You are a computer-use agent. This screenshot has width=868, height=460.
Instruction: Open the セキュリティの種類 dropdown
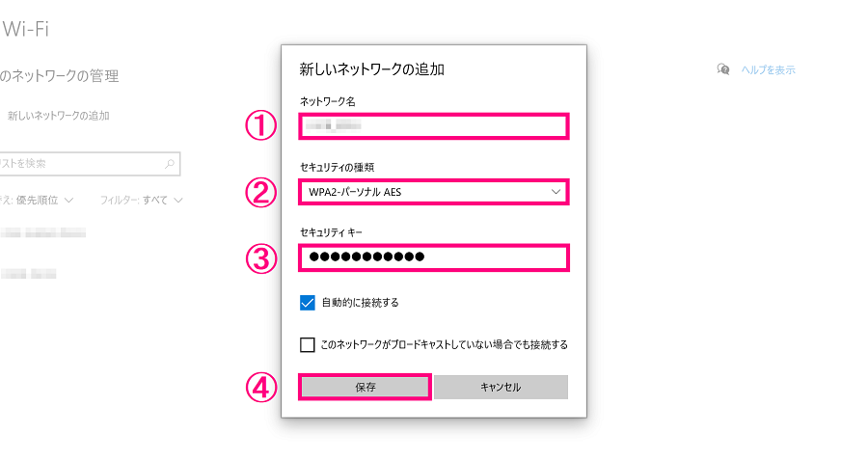click(433, 192)
